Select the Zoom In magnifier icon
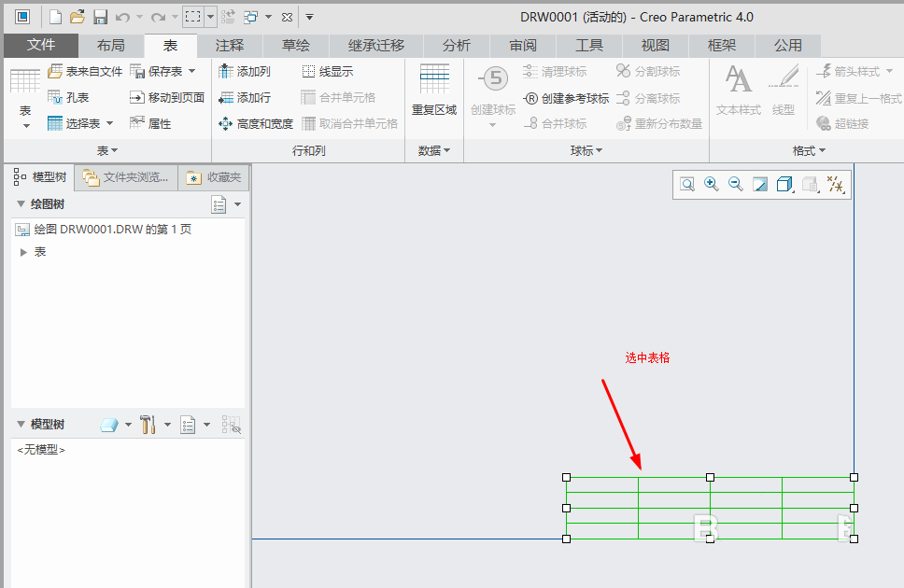Viewport: 904px width, 588px height. coord(711,184)
